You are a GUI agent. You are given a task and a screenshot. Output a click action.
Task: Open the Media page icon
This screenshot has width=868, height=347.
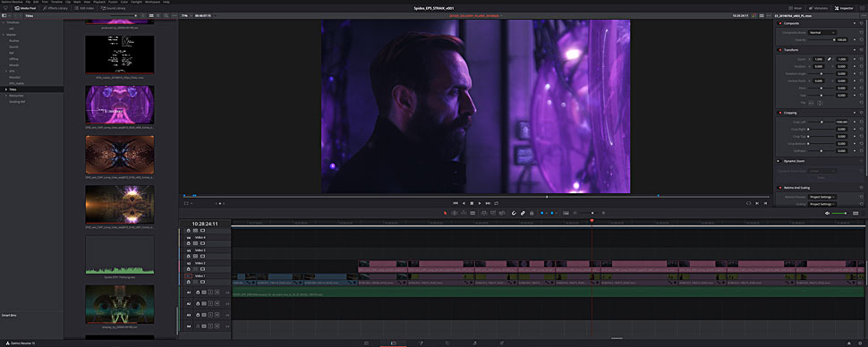click(x=366, y=343)
